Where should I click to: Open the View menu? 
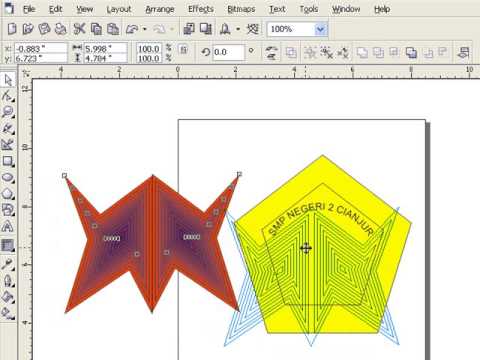[85, 9]
